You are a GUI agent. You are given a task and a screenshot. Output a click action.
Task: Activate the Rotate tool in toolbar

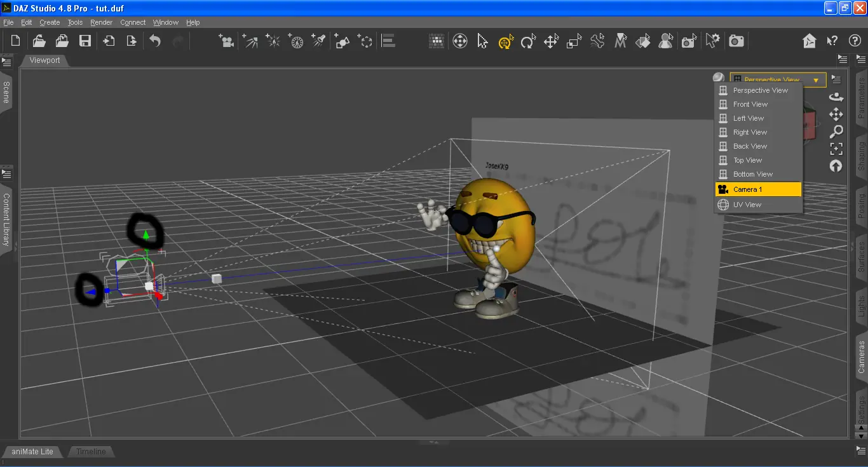527,41
